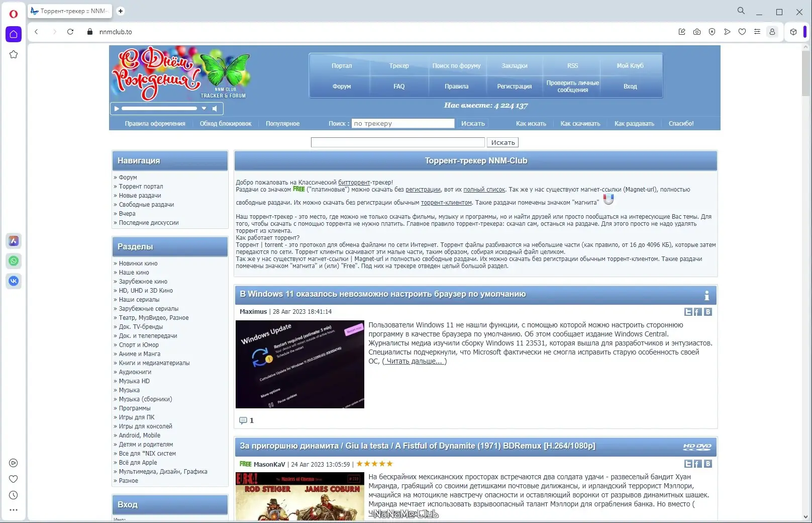The height and width of the screenshot is (523, 812).
Task: Click the info icon on the Windows 11 headline
Action: pos(708,295)
